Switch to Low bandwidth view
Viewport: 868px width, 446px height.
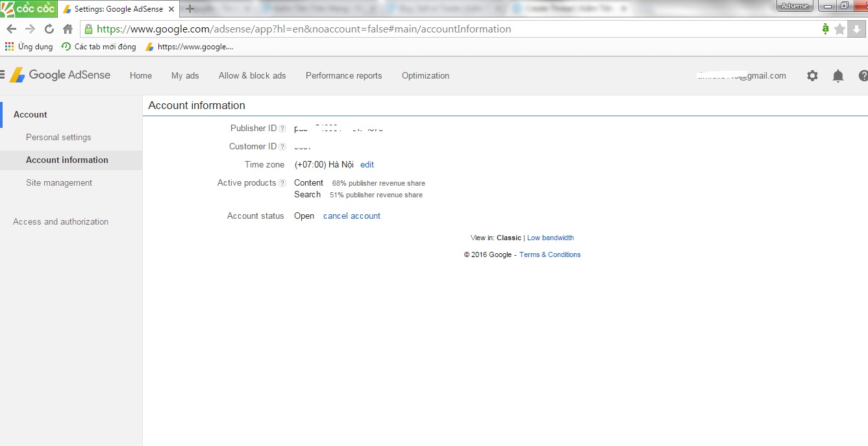(551, 238)
